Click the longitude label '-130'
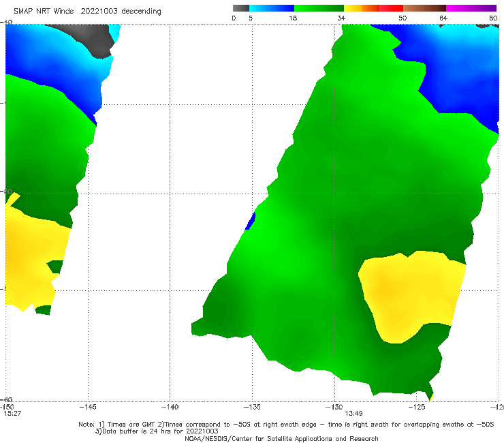Viewport: 504px width, 443px height. pyautogui.click(x=334, y=407)
